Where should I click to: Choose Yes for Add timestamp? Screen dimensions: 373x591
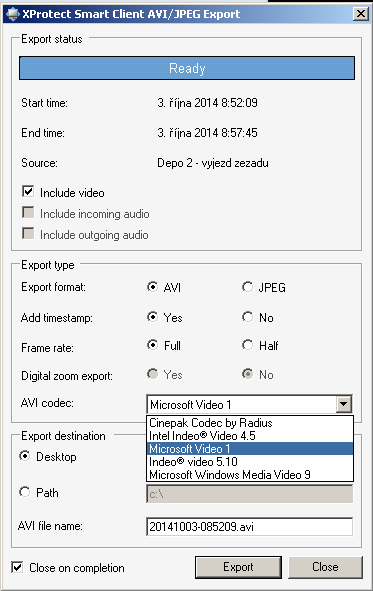(153, 317)
